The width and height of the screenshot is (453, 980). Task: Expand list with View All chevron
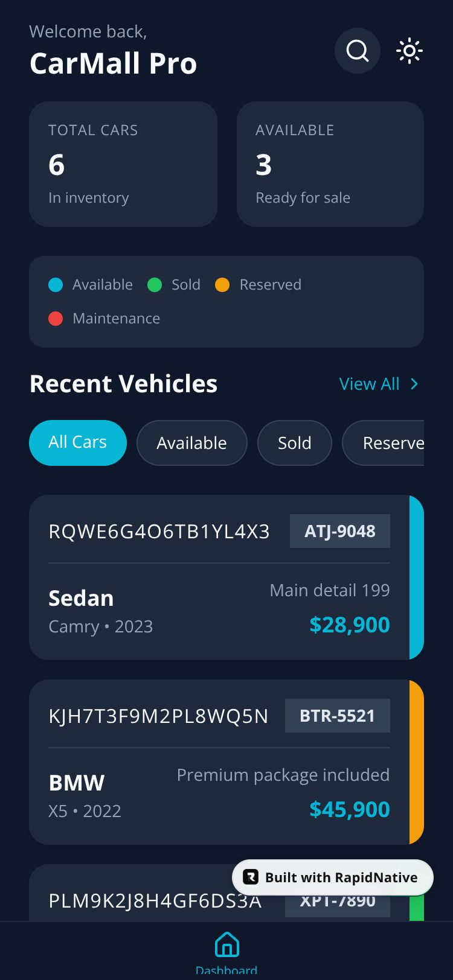point(414,384)
